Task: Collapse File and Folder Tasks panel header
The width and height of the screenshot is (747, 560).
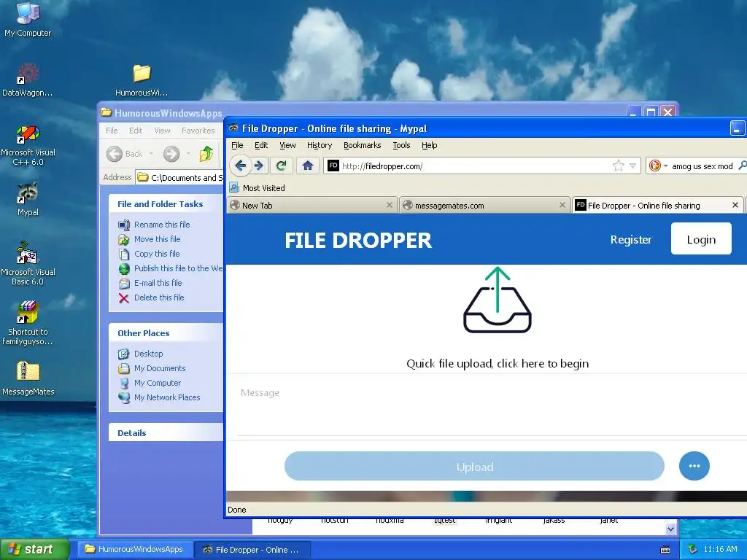Action: pyautogui.click(x=166, y=204)
